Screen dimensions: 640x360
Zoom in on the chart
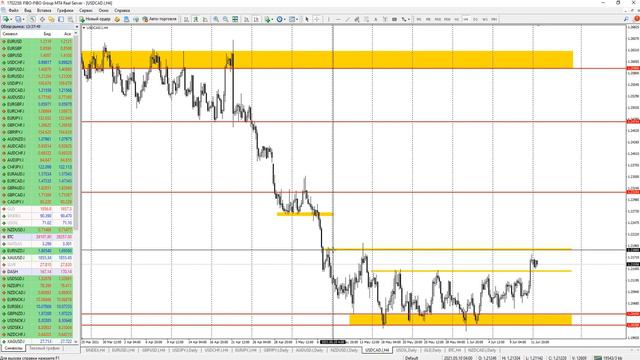(216, 19)
